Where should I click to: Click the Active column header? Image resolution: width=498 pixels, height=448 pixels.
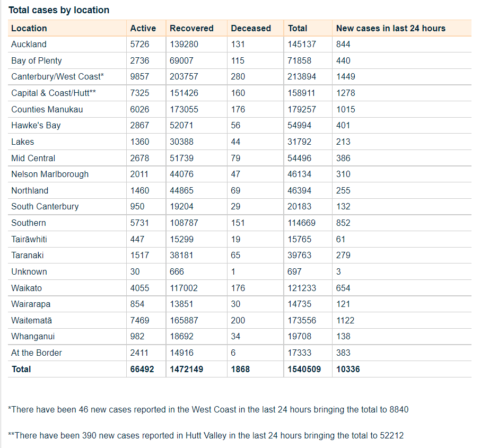tap(143, 29)
